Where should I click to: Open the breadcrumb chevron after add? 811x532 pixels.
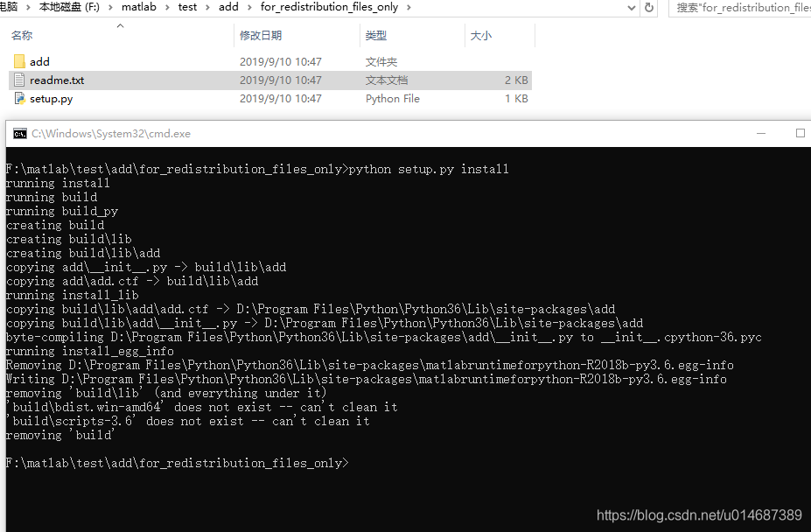[251, 8]
